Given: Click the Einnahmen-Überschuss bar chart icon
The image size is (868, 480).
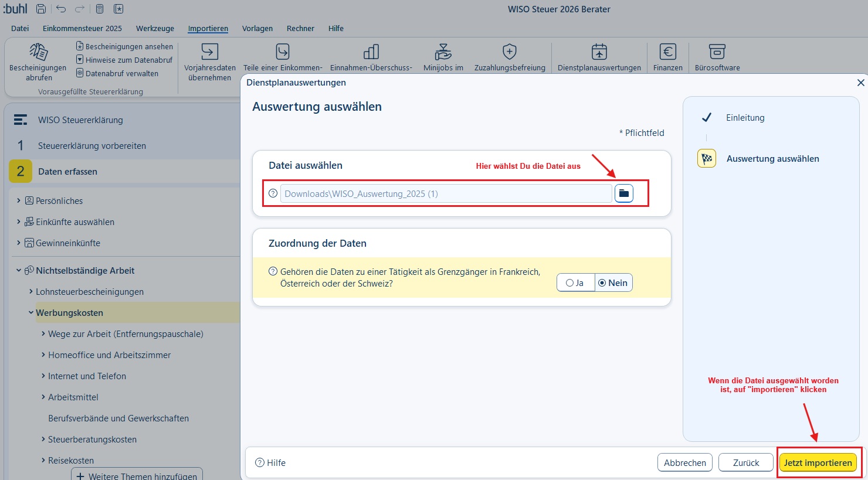Looking at the screenshot, I should [x=371, y=52].
